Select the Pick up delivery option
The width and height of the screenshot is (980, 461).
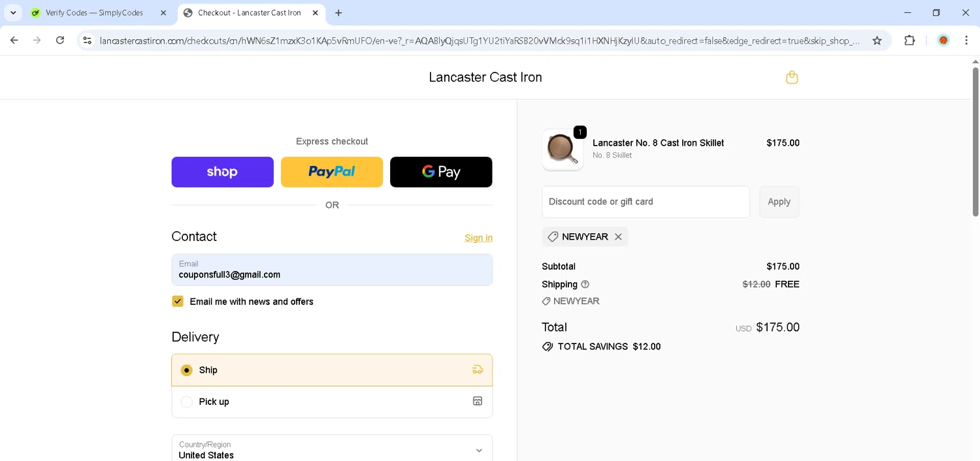332,402
